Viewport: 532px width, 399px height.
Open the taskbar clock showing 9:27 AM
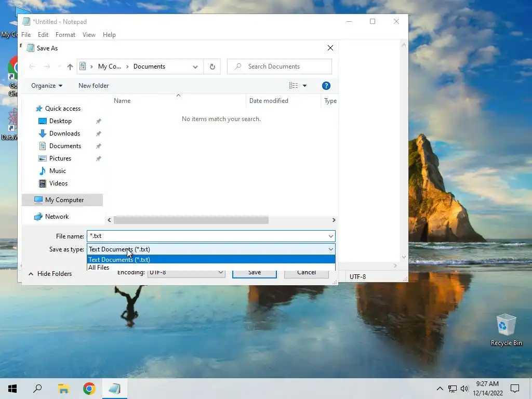487,389
